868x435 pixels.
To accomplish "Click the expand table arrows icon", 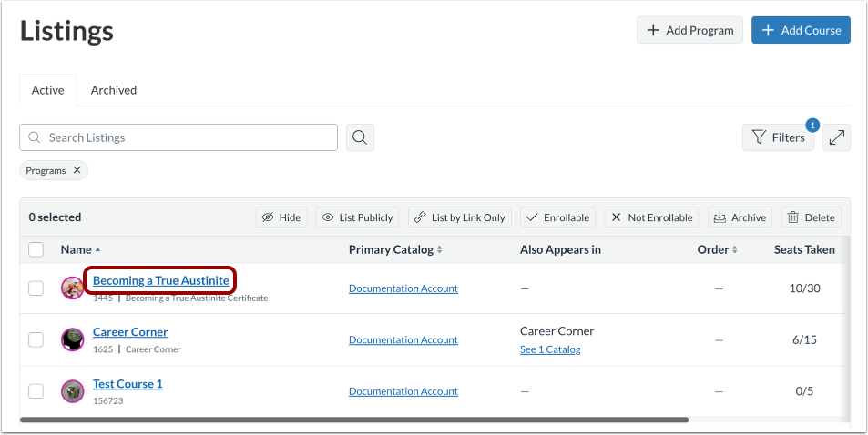I will click(x=836, y=137).
